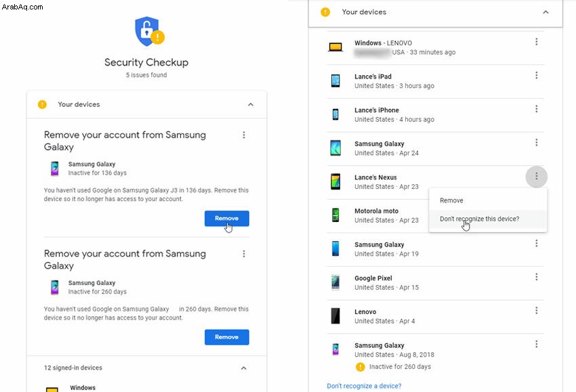Click the Windows LENOVO laptop icon
The height and width of the screenshot is (392, 576).
(335, 47)
